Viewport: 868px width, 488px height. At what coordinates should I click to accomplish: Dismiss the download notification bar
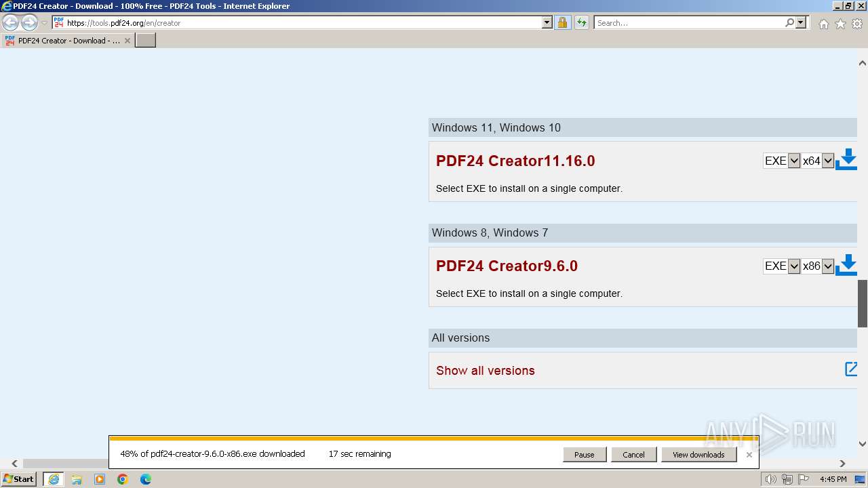click(x=749, y=455)
